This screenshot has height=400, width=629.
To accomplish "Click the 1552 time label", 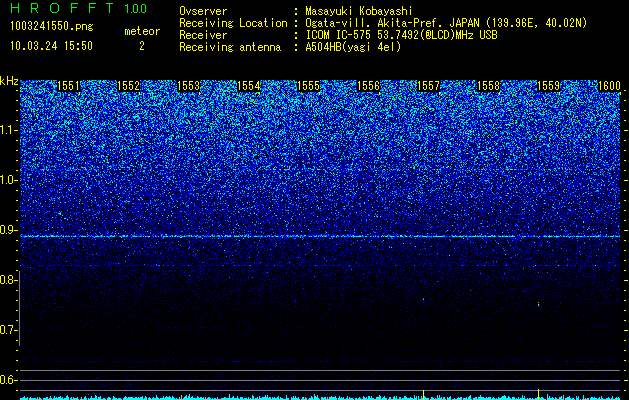I will tap(128, 86).
